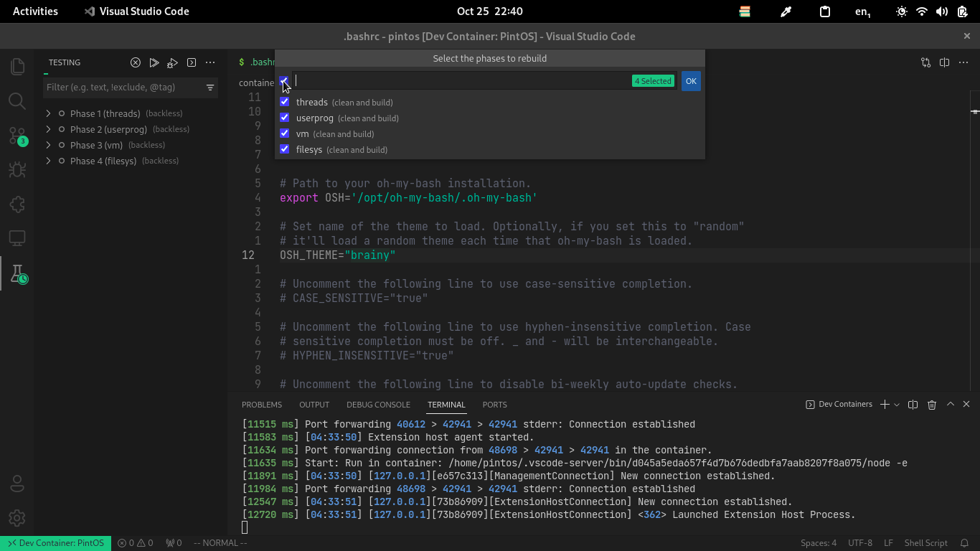
Task: Open the Search view in activity bar
Action: click(17, 101)
